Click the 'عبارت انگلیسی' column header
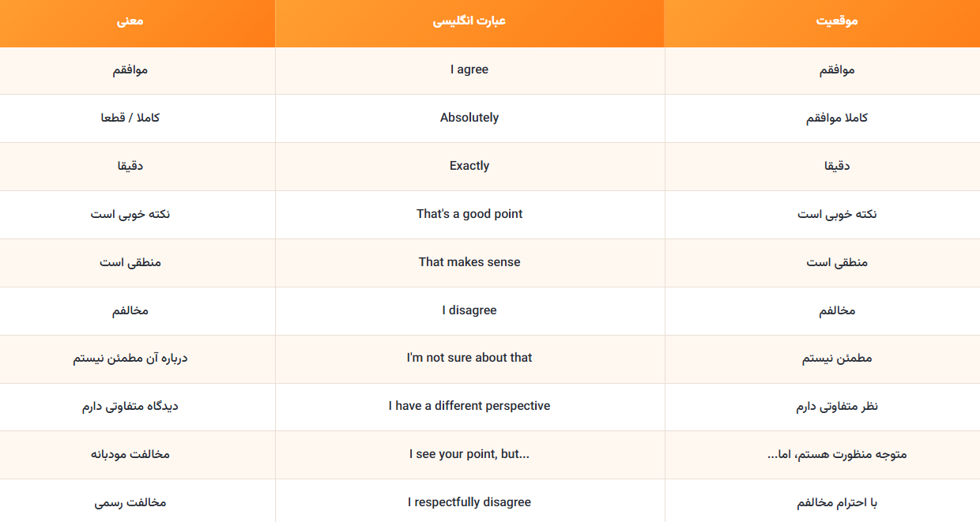The height and width of the screenshot is (522, 980). point(469,23)
